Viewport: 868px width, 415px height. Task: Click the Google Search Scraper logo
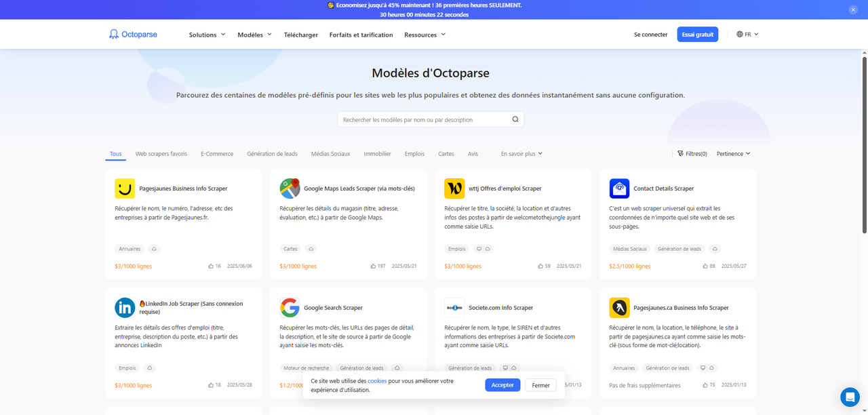(290, 308)
